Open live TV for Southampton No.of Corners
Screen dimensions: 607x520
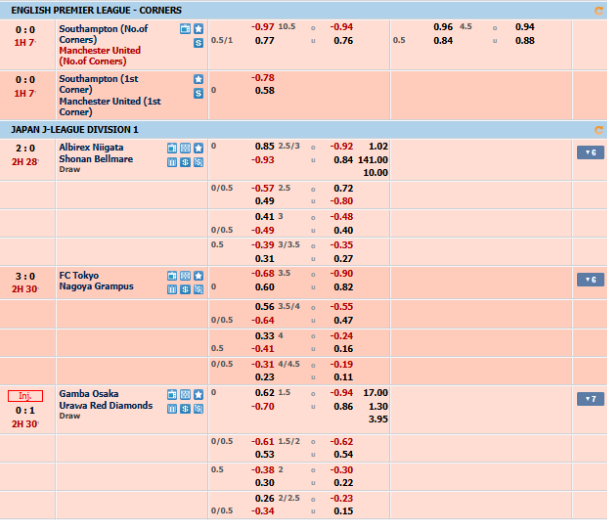point(185,29)
